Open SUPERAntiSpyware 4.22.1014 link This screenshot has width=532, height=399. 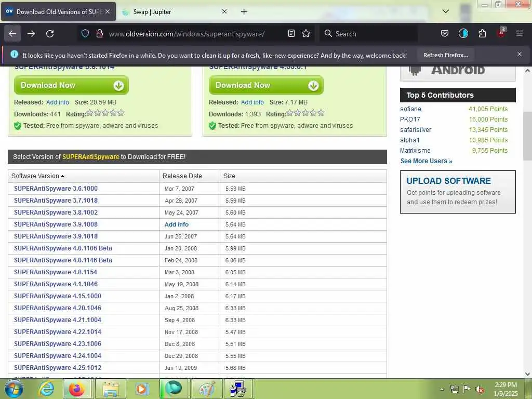pos(58,332)
